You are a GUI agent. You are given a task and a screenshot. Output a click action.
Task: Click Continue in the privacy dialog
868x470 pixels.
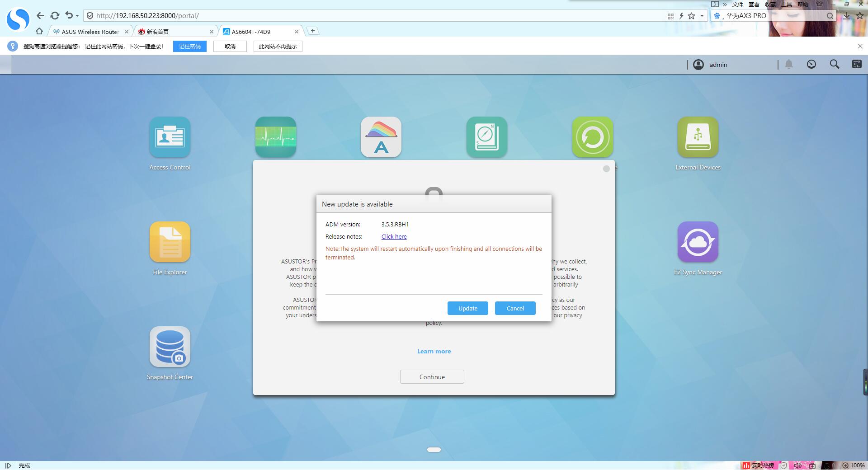tap(432, 377)
